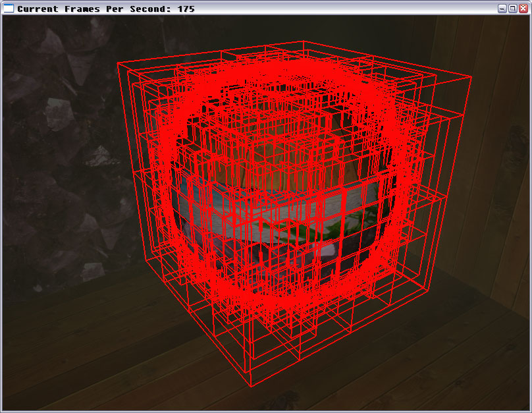Click the window system icon in title bar
Screen dimensions: 532x413
pos(8,9)
